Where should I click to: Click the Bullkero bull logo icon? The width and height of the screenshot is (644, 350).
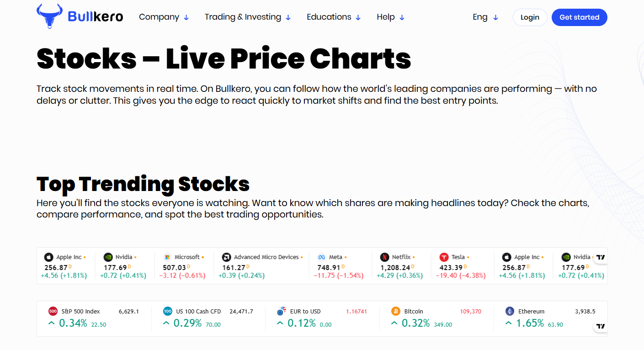click(x=50, y=16)
